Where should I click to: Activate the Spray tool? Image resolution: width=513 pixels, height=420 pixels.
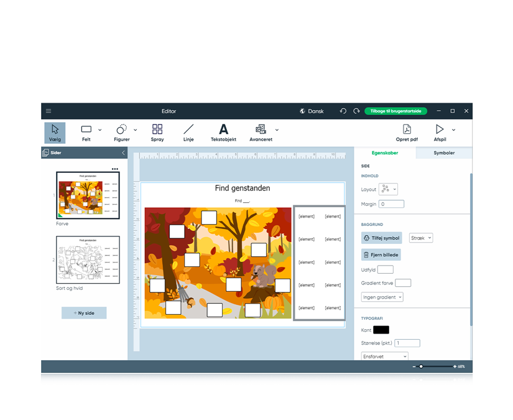(157, 132)
